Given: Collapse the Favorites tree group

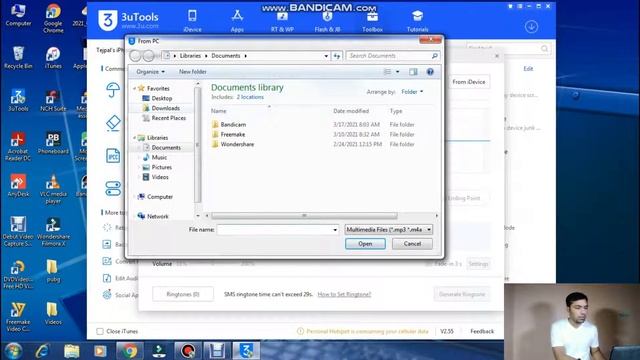Looking at the screenshot, I should (x=134, y=88).
